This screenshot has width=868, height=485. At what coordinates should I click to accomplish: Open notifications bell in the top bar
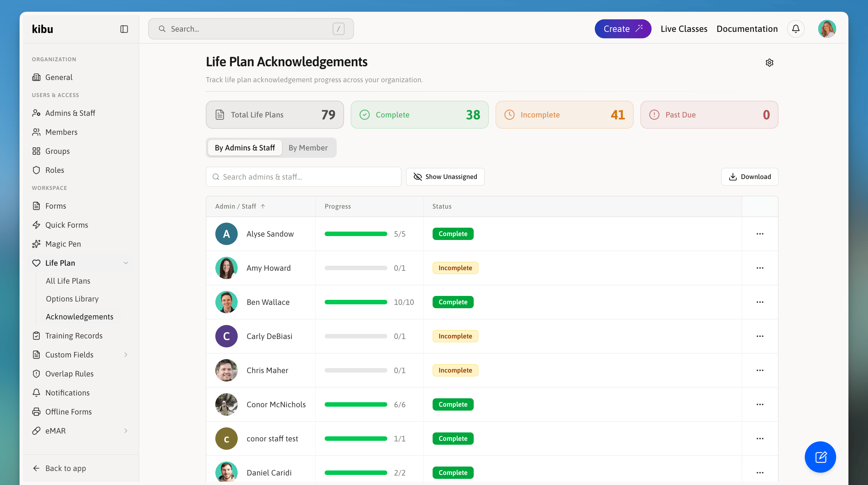coord(796,29)
